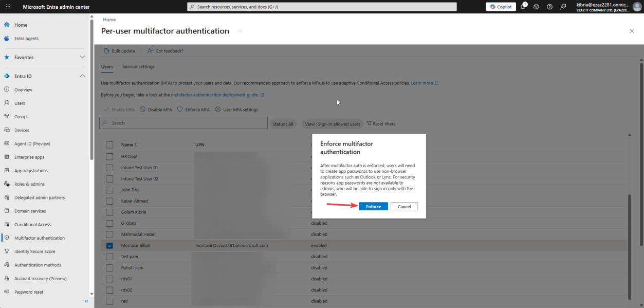The height and width of the screenshot is (308, 644).
Task: Go to Home in the sidebar
Action: coord(21,25)
